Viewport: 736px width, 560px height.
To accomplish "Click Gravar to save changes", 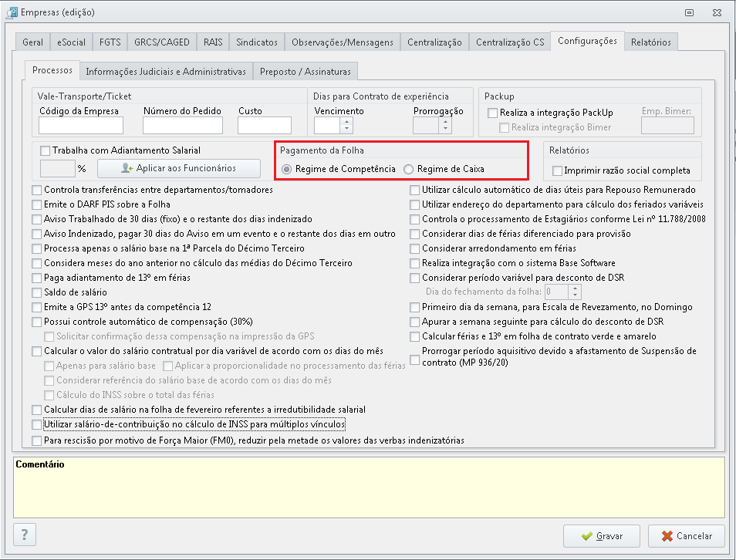I will (x=602, y=536).
